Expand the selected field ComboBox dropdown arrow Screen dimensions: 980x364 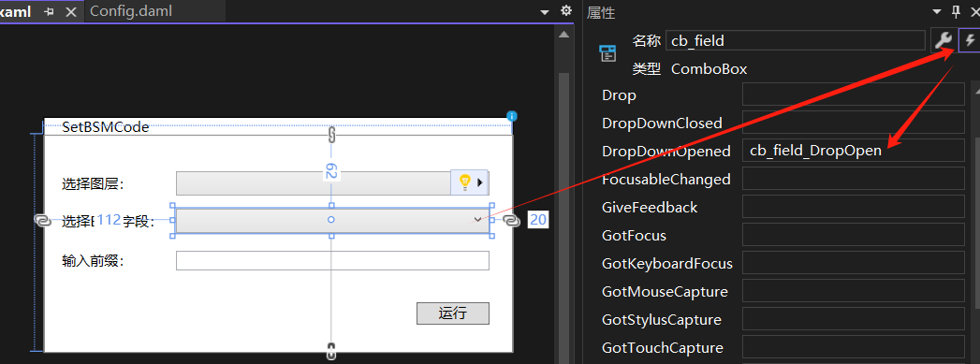tap(478, 219)
